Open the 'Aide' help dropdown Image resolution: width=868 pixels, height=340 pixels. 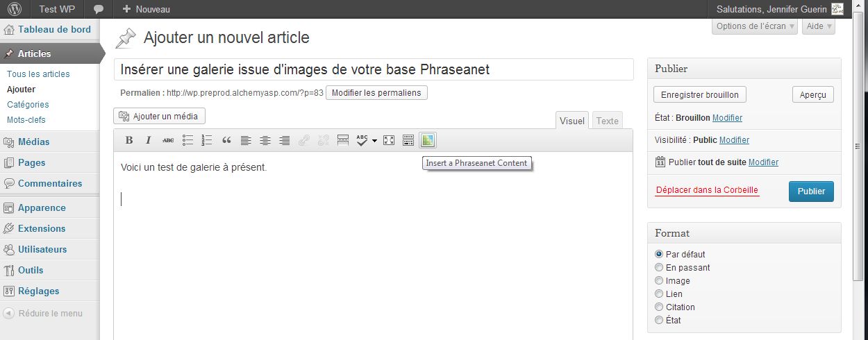click(818, 26)
